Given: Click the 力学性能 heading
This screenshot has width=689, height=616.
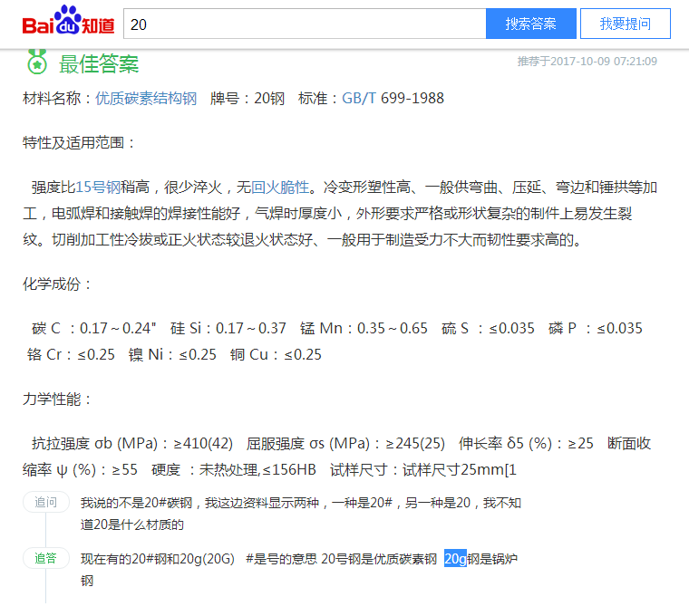Looking at the screenshot, I should pyautogui.click(x=57, y=399).
